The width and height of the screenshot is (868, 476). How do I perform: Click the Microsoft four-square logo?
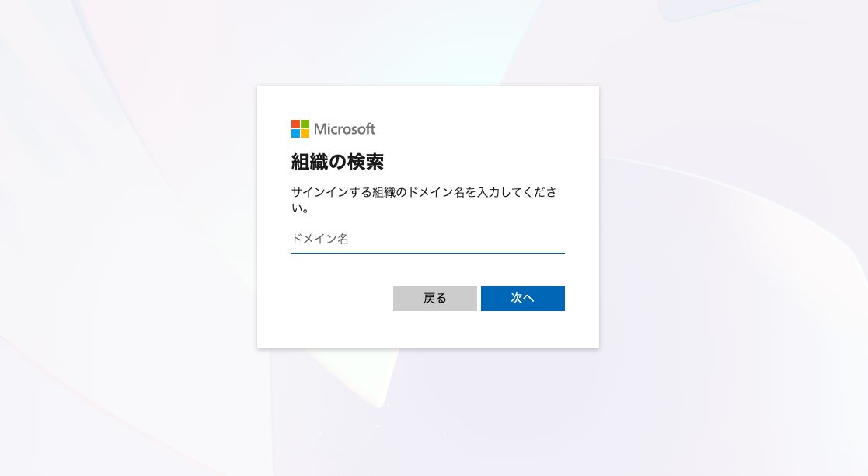coord(300,128)
